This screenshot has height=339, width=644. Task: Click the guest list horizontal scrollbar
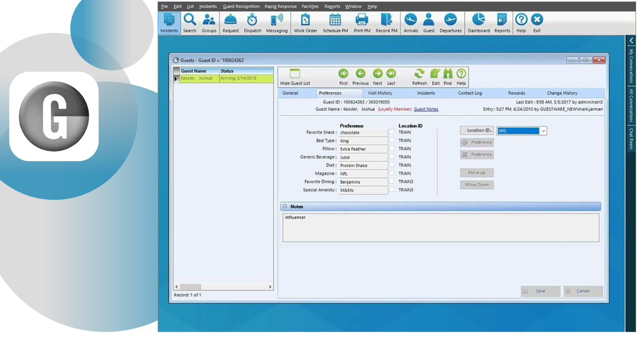click(x=223, y=287)
